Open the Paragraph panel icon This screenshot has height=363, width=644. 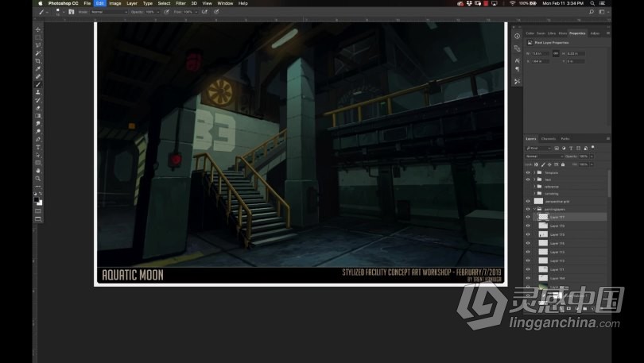pos(517,69)
